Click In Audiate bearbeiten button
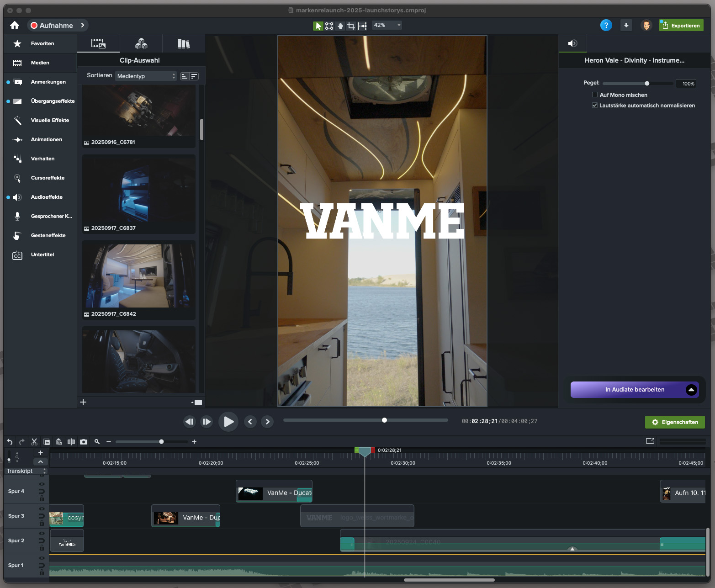Viewport: 715px width, 588px height. click(634, 390)
